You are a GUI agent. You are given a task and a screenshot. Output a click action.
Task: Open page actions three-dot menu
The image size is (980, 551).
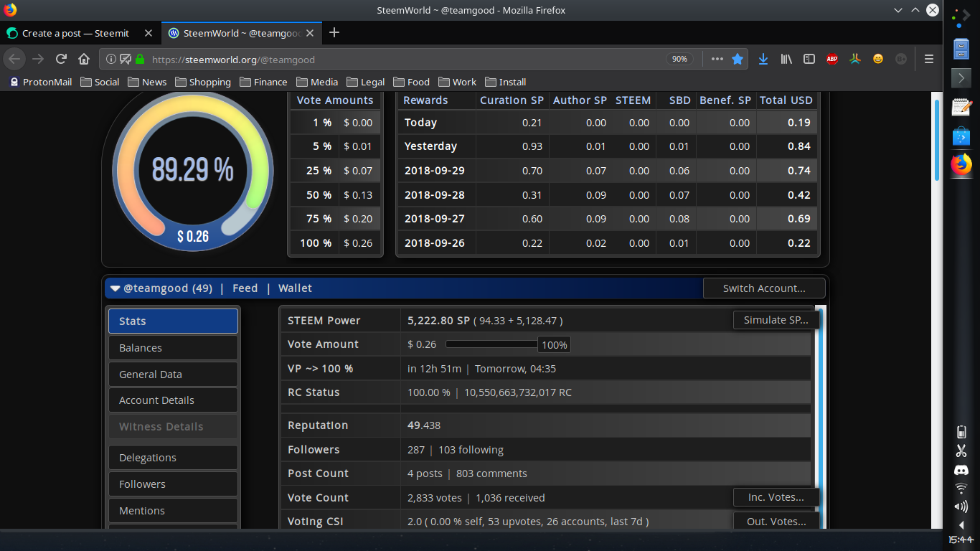click(717, 60)
